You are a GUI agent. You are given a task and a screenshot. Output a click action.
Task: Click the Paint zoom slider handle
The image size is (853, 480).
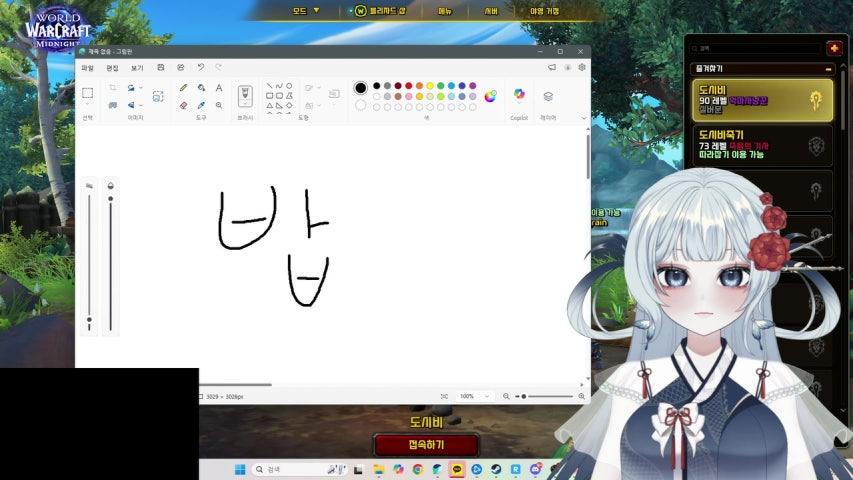point(523,397)
